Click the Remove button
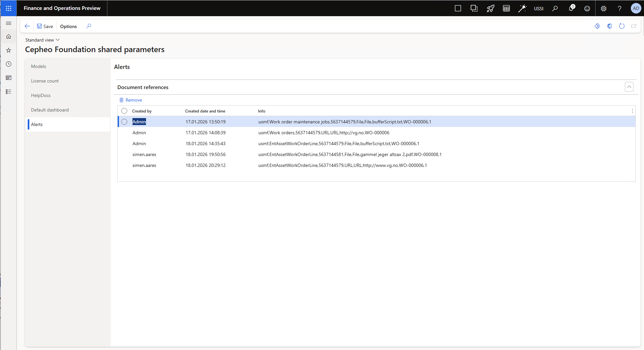The height and width of the screenshot is (350, 644). (131, 100)
